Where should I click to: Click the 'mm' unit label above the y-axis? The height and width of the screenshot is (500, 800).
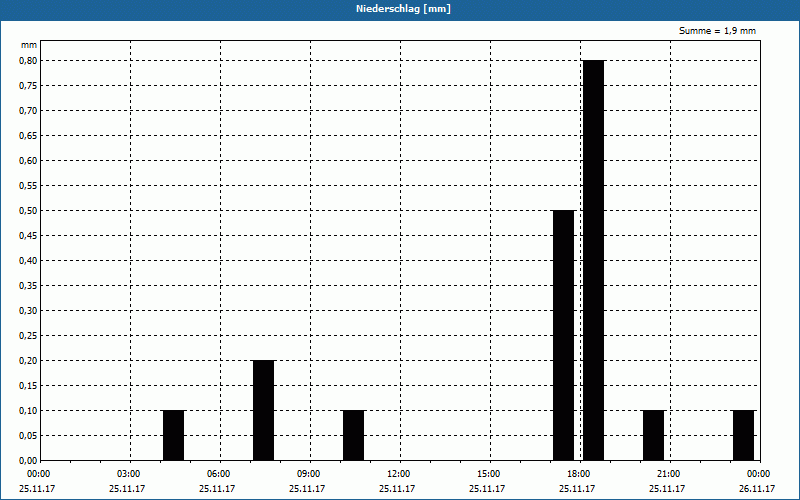[x=29, y=45]
